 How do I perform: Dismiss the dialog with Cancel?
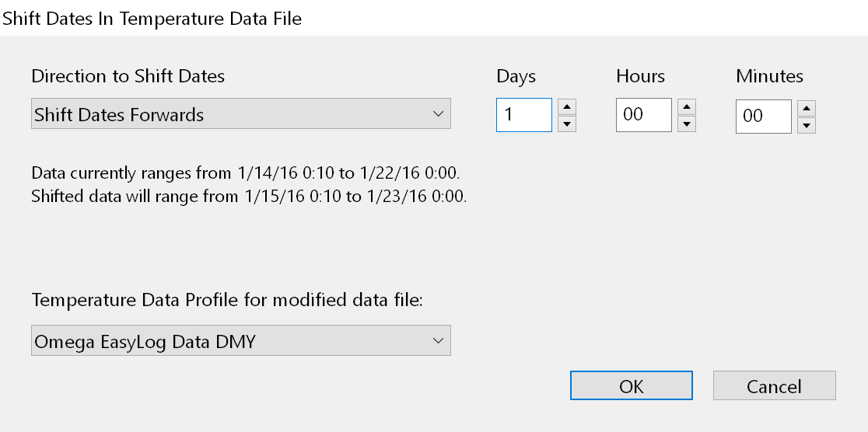pos(774,386)
